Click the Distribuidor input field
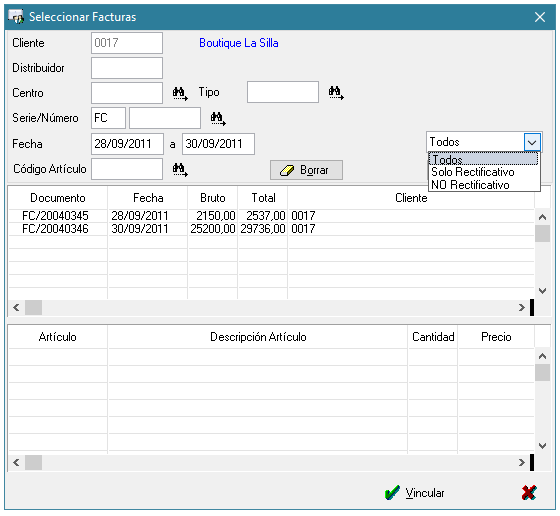This screenshot has height=516, width=560. pyautogui.click(x=127, y=68)
